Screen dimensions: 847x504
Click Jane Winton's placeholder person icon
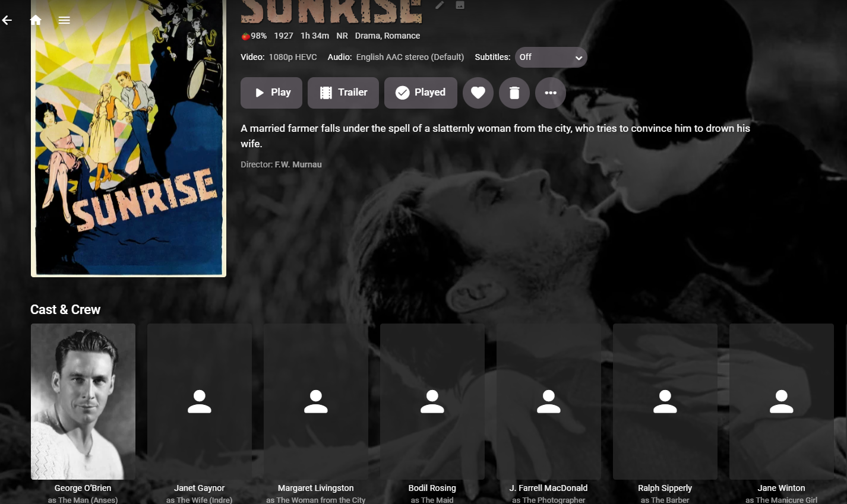pos(782,401)
